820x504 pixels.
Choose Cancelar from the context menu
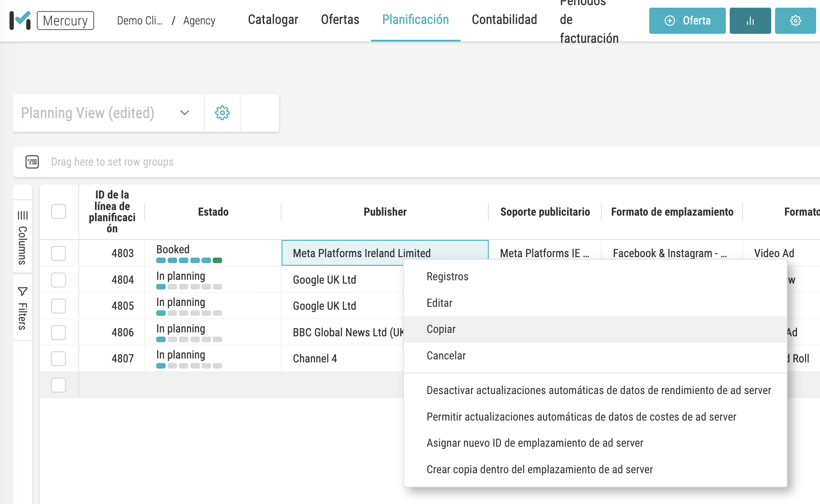pos(595,356)
